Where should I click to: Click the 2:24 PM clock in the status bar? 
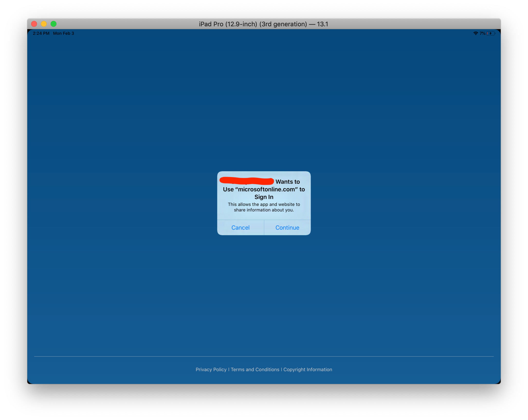pos(41,33)
